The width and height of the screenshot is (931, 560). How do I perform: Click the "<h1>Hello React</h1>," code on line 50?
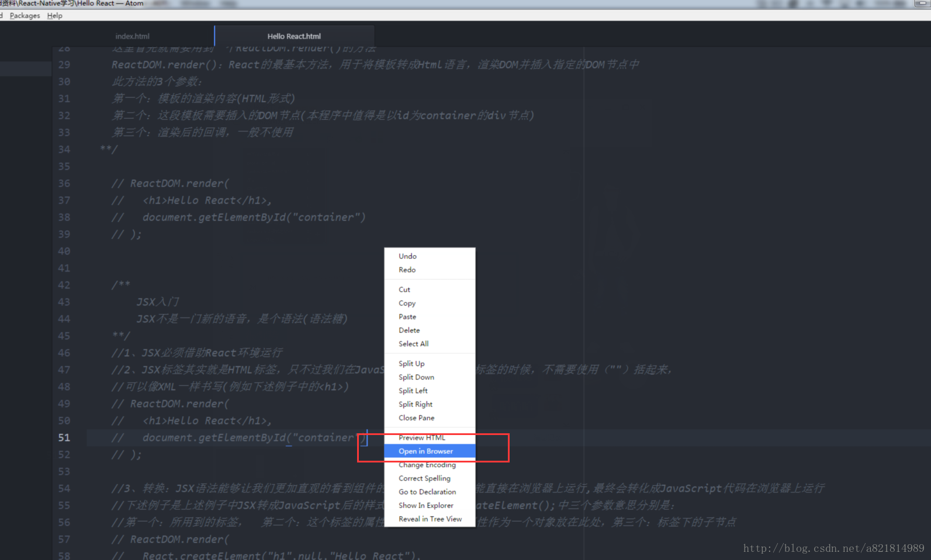[x=207, y=420]
